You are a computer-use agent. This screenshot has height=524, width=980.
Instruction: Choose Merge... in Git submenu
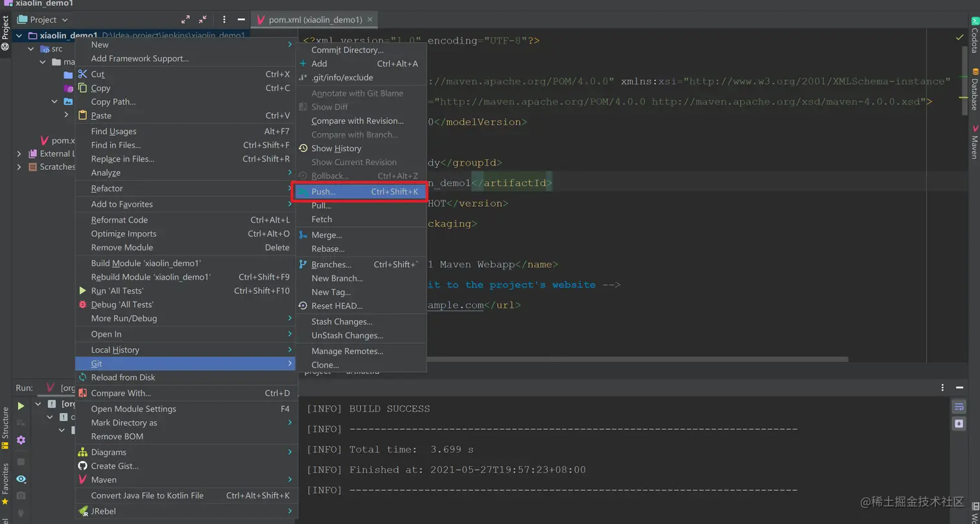(x=360, y=235)
